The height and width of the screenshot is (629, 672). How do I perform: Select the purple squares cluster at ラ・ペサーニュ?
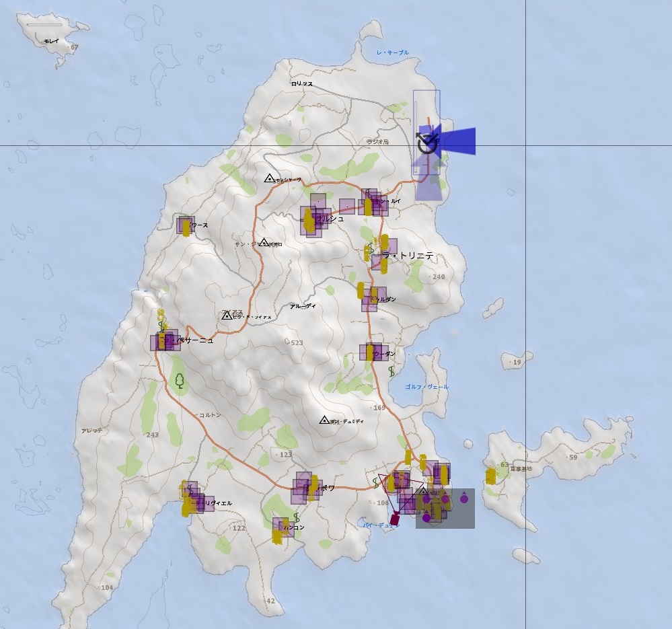click(165, 341)
